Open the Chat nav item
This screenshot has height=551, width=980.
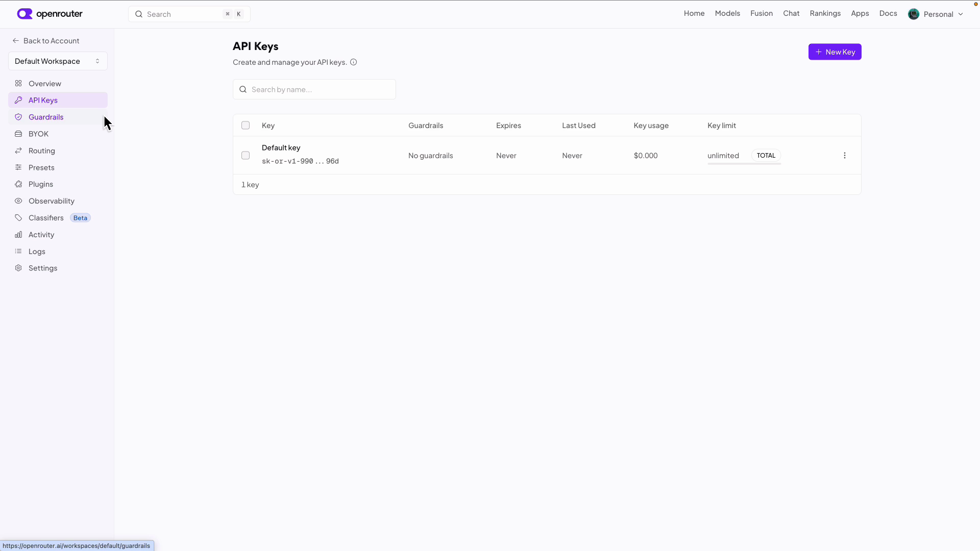(x=791, y=13)
